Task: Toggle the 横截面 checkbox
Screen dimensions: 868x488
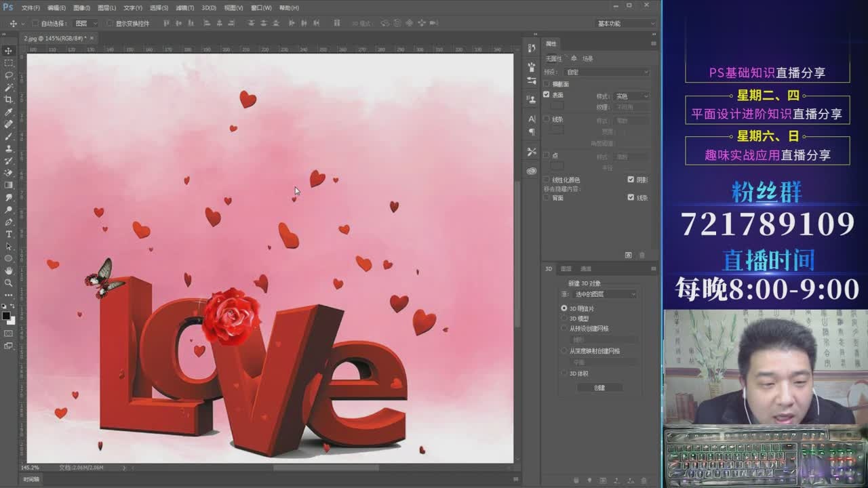Action: (x=547, y=84)
